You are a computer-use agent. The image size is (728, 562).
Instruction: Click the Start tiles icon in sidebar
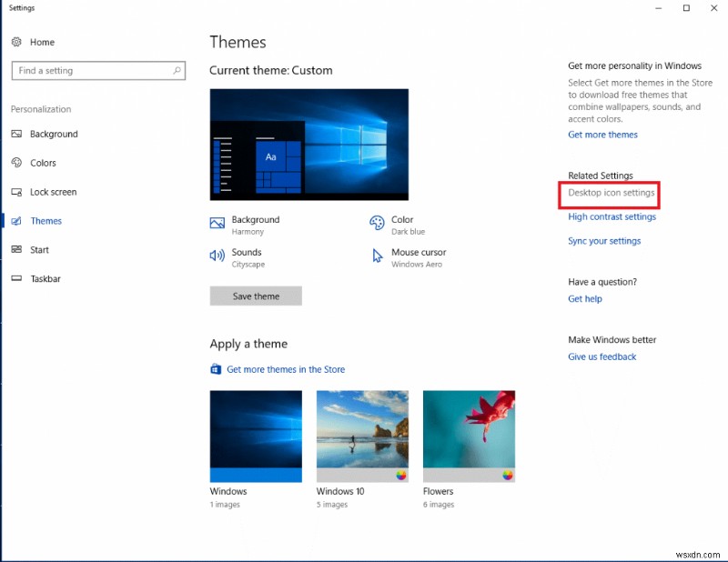(x=16, y=250)
